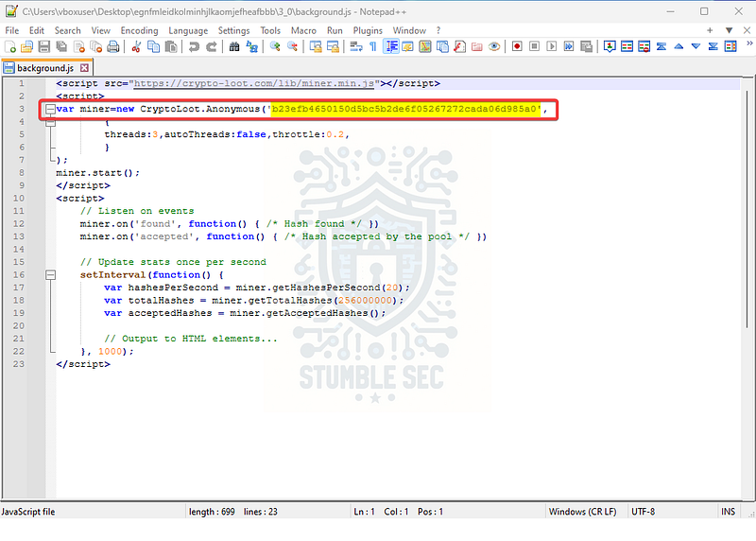Open the crypto-loot.com miner.min.js link
This screenshot has height=541, width=756.
coord(254,83)
